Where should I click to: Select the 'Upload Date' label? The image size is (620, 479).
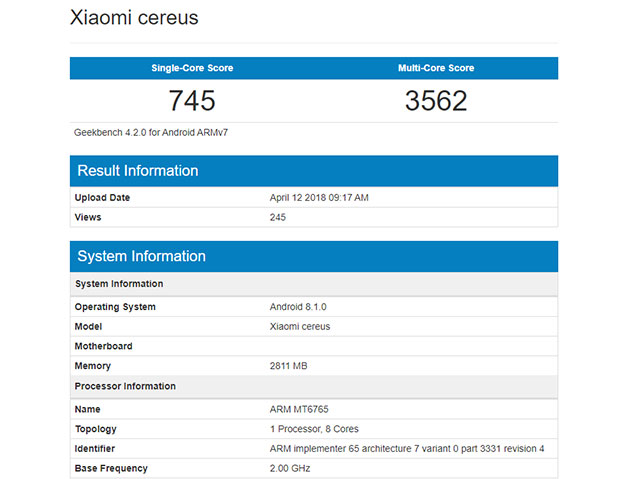pos(102,197)
